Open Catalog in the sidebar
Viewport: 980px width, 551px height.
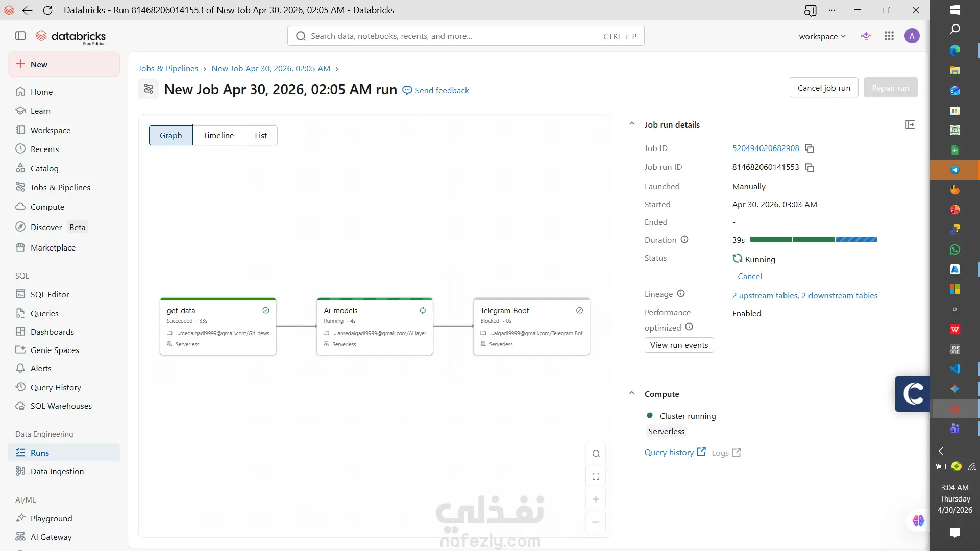point(64,168)
